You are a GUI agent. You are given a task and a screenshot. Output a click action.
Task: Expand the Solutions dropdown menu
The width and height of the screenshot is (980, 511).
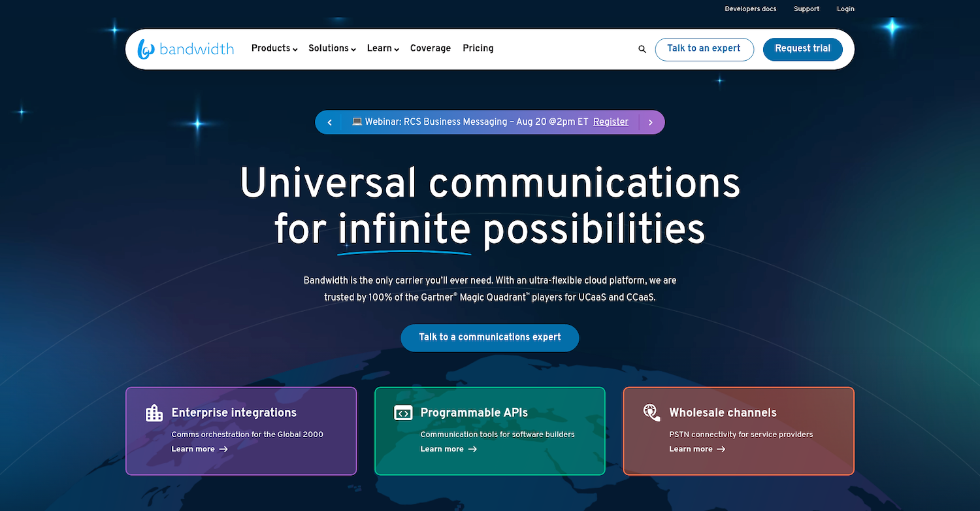pos(332,48)
